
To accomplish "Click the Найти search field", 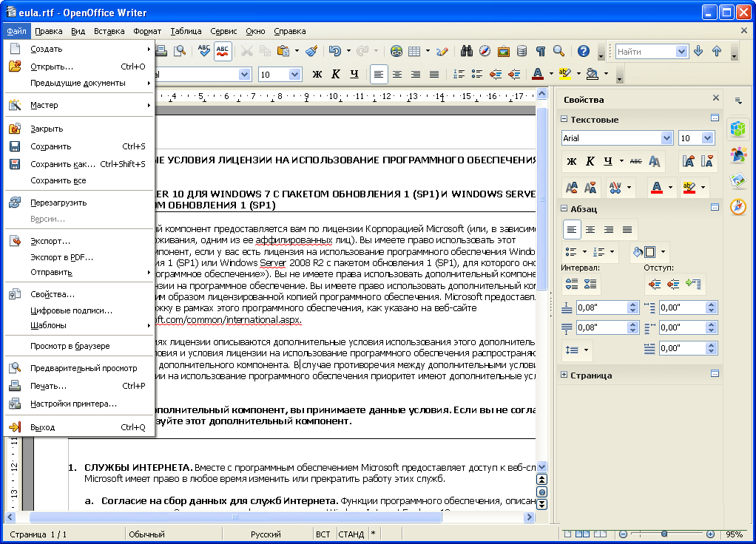I will tap(646, 51).
